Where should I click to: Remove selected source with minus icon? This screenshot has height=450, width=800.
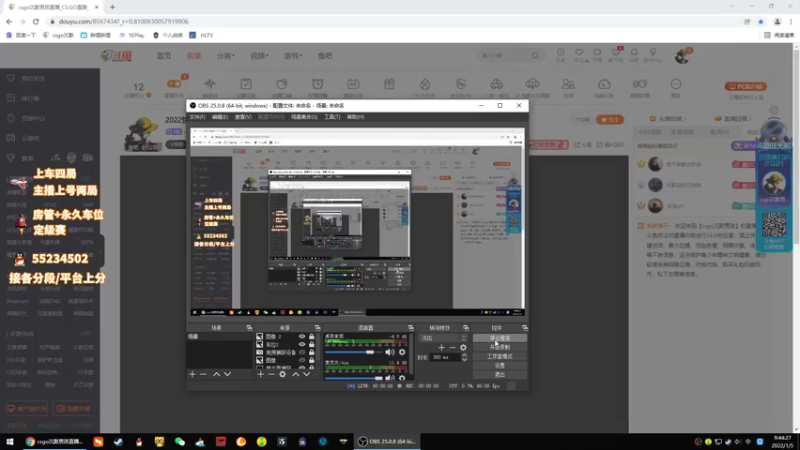(271, 374)
